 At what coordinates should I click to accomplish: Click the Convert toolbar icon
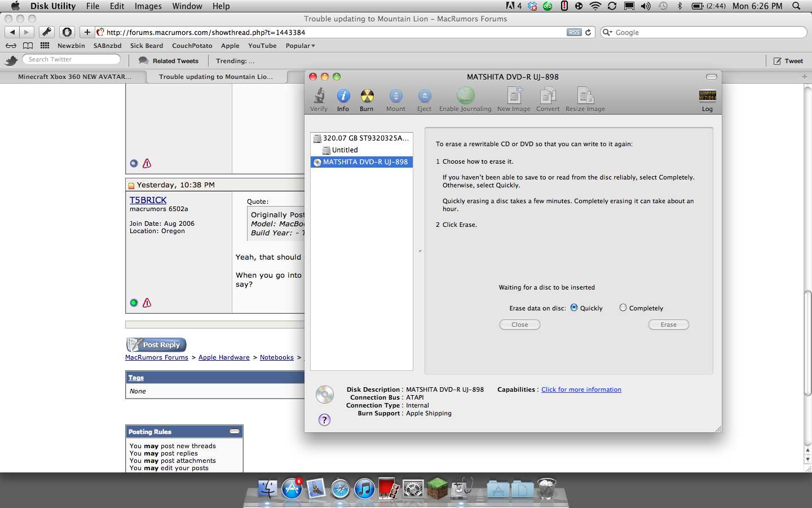(548, 95)
